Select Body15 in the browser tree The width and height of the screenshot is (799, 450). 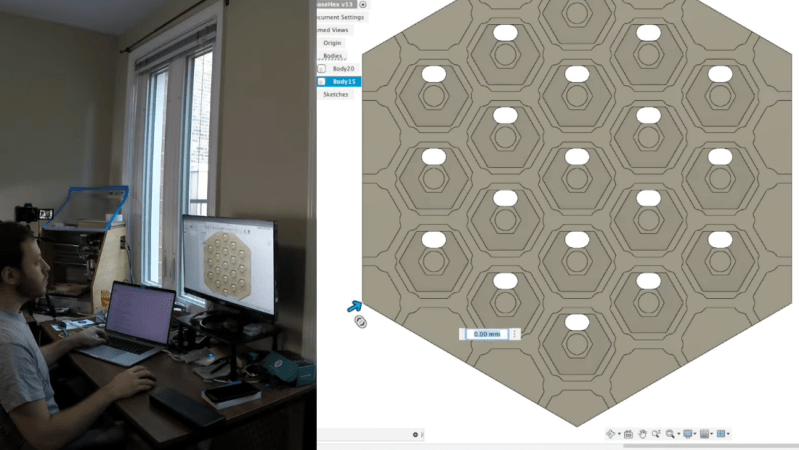(345, 81)
